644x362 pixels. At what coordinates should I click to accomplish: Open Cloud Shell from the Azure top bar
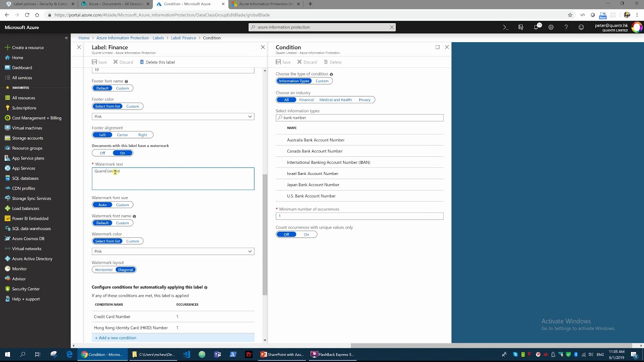[505, 27]
